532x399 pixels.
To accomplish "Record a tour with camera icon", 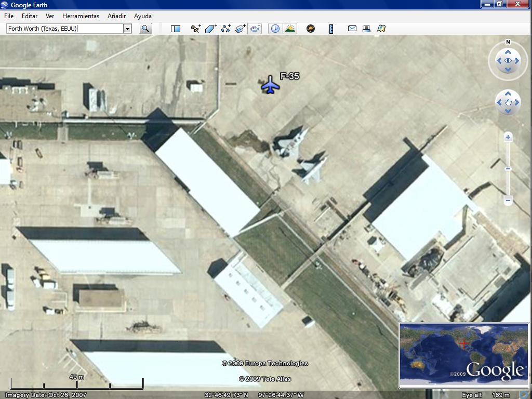I will click(x=255, y=29).
